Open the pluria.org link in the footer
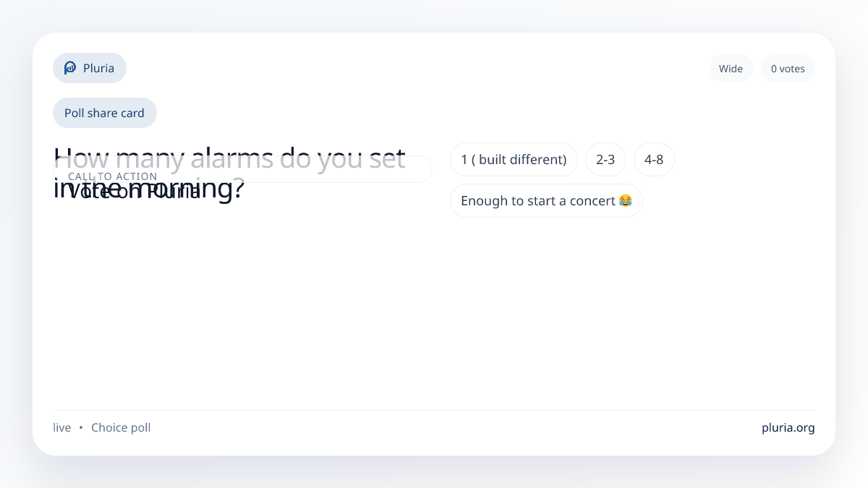This screenshot has width=868, height=488. tap(788, 427)
